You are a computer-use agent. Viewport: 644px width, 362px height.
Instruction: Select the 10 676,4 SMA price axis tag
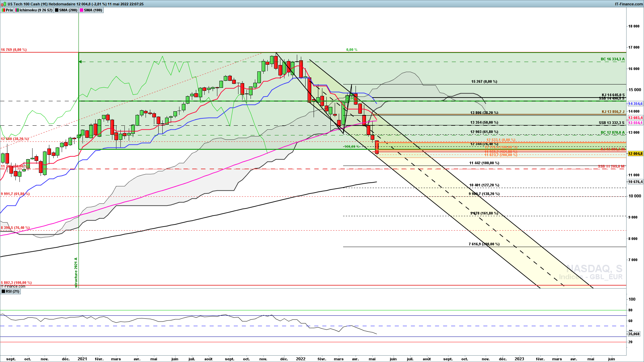click(635, 182)
